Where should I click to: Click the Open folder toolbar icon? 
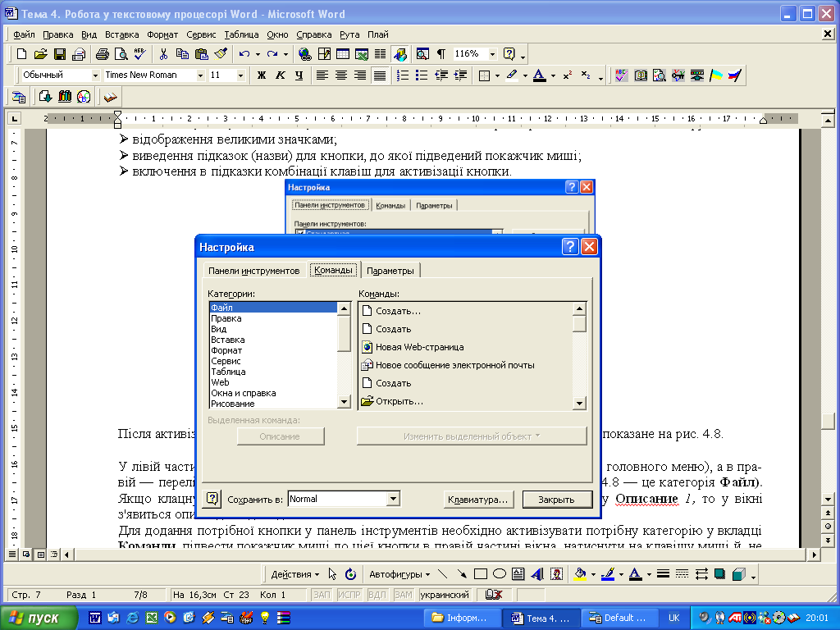[40, 53]
